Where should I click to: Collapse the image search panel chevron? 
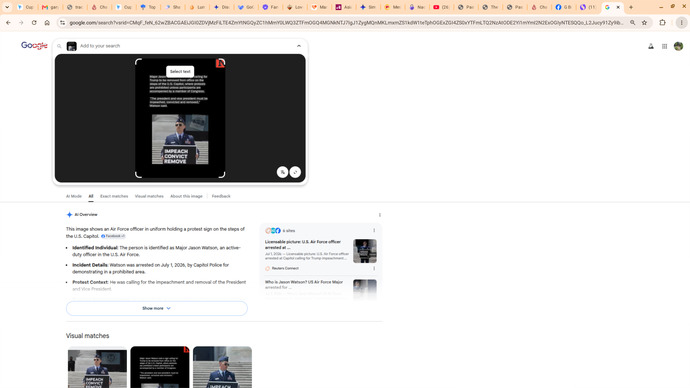pyautogui.click(x=299, y=46)
